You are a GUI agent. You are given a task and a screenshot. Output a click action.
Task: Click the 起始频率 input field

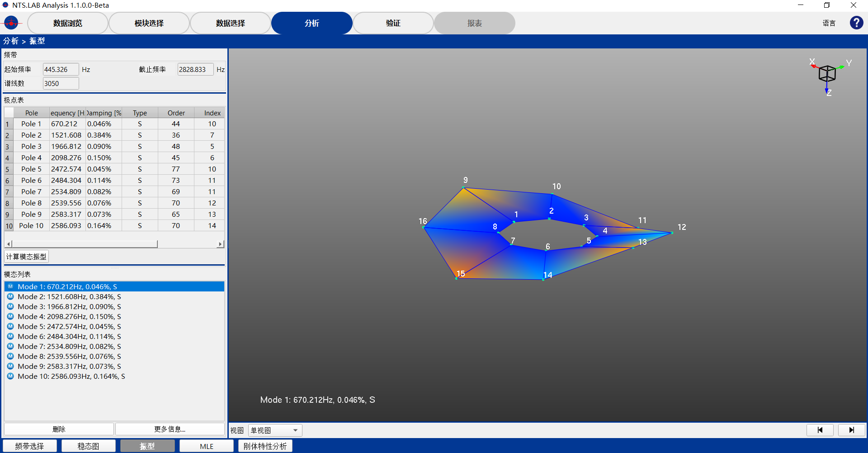pos(61,70)
